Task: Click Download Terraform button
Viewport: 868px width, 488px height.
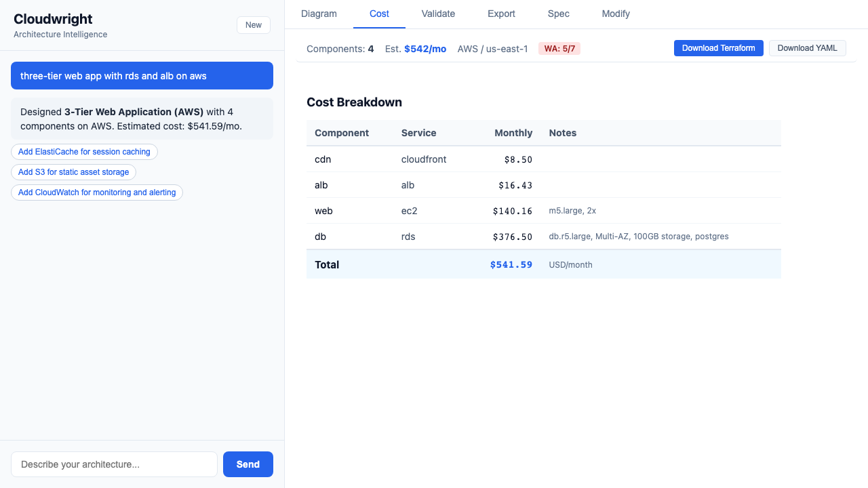Action: (719, 48)
